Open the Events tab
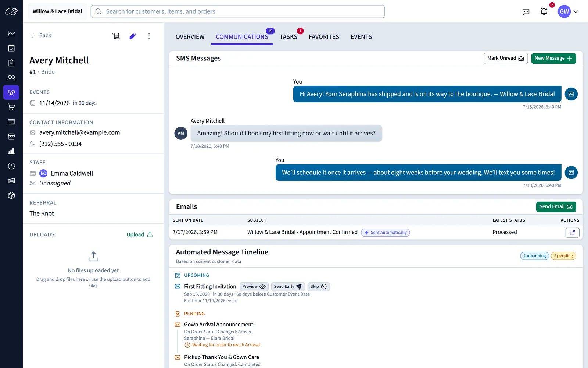 click(361, 37)
